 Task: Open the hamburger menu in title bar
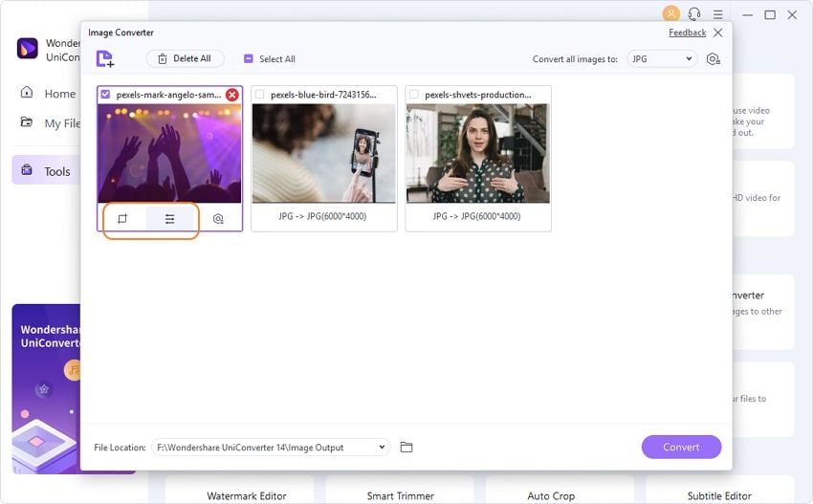tap(718, 14)
